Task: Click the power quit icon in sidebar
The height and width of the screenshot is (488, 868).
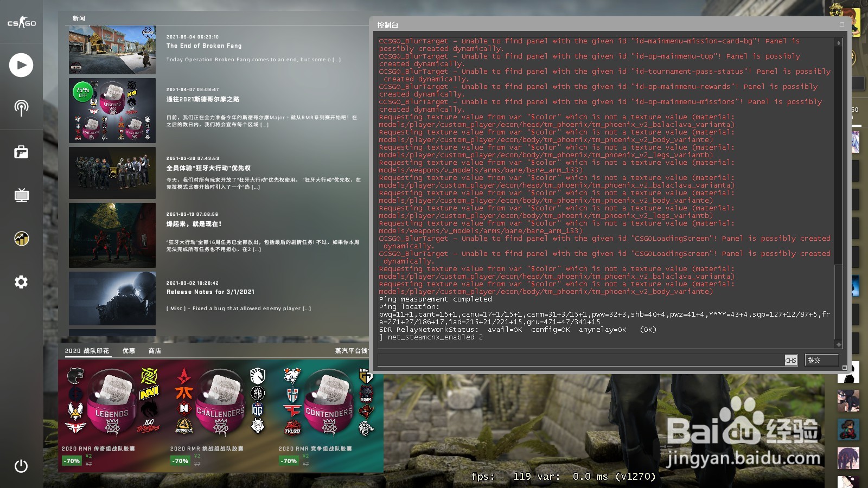Action: [x=21, y=466]
